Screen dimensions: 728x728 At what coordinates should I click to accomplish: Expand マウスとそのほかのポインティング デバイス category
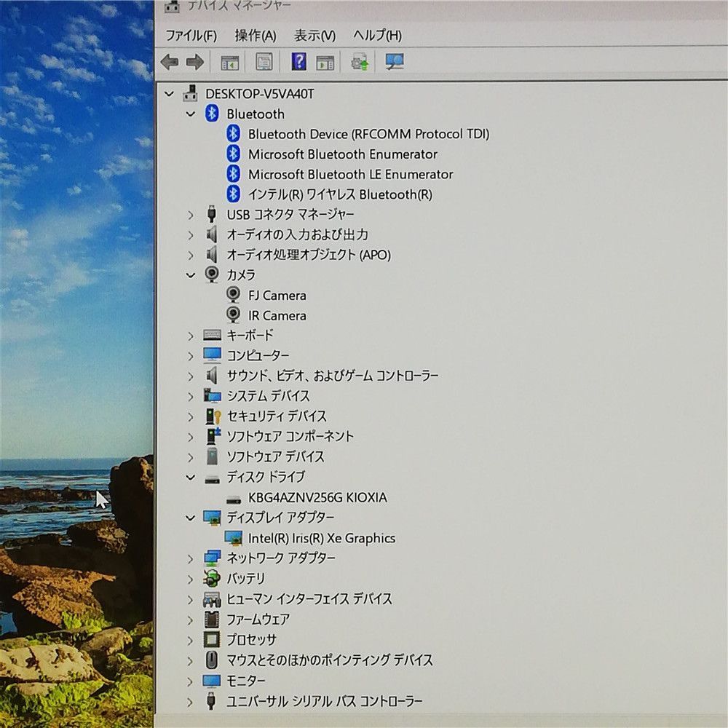pos(190,661)
